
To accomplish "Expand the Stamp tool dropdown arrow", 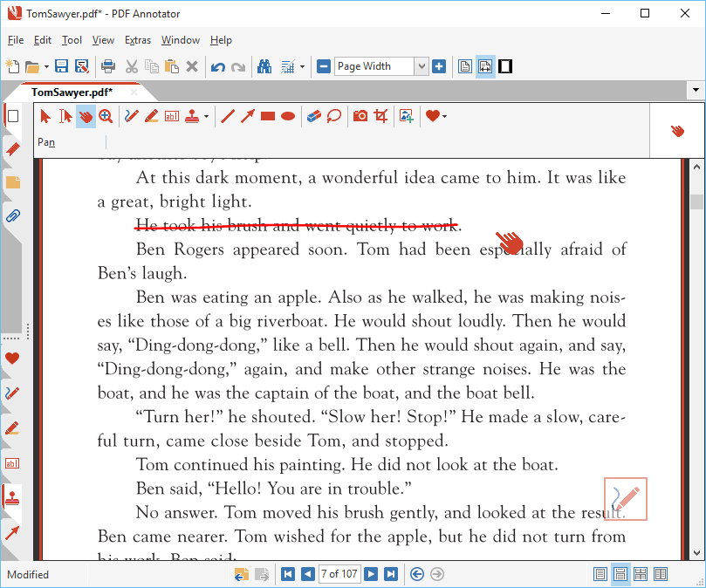I will click(206, 117).
